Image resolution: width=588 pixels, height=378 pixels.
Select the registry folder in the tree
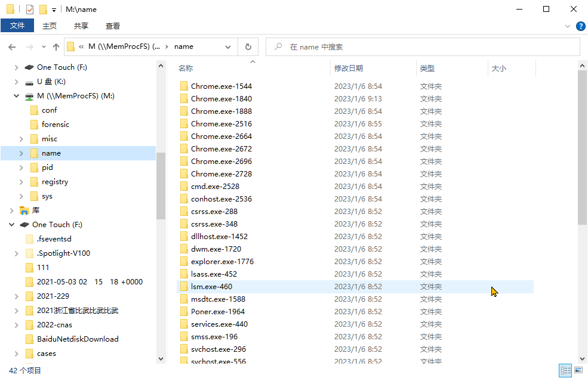pos(55,182)
